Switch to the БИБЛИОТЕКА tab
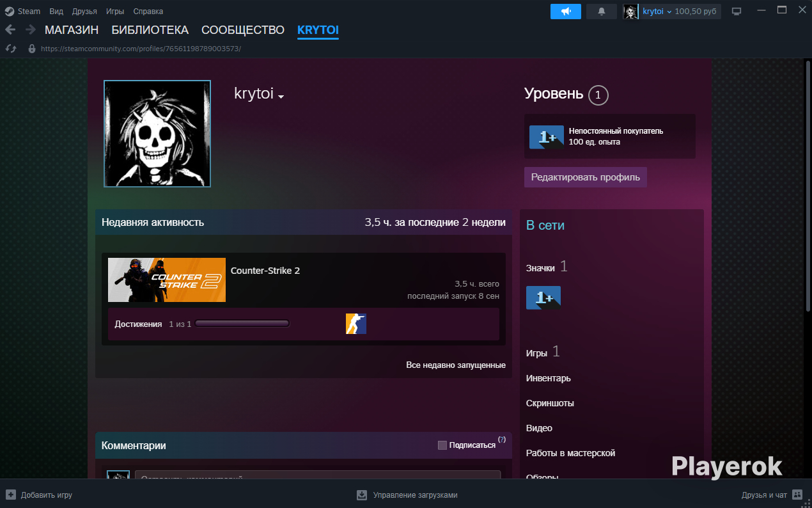 (x=150, y=30)
